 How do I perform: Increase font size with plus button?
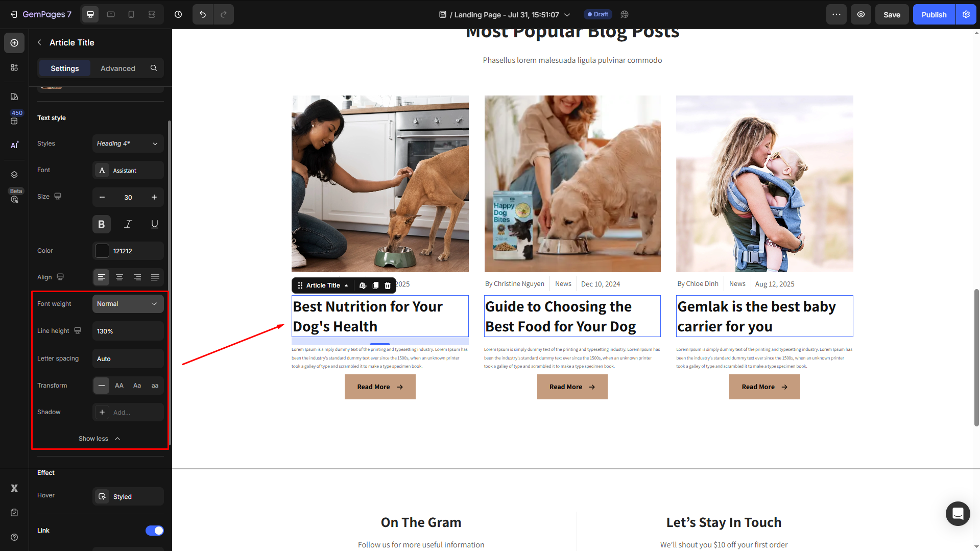[x=154, y=197]
